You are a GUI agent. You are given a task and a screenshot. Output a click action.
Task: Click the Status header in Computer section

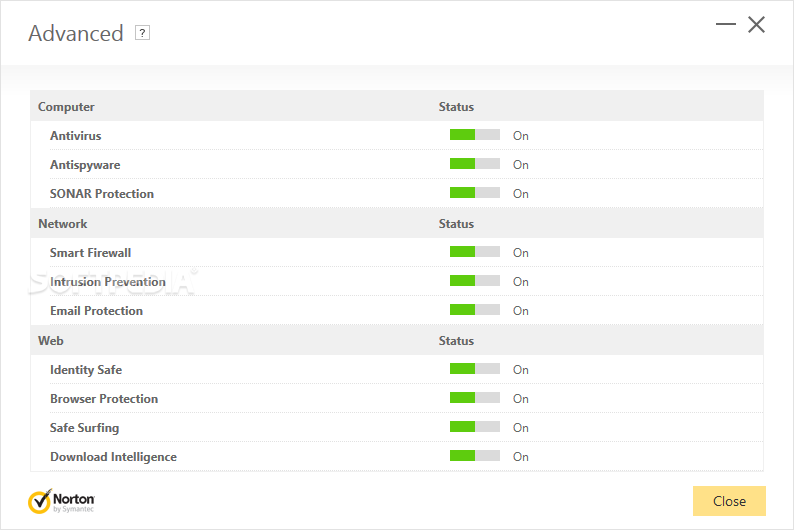point(456,107)
